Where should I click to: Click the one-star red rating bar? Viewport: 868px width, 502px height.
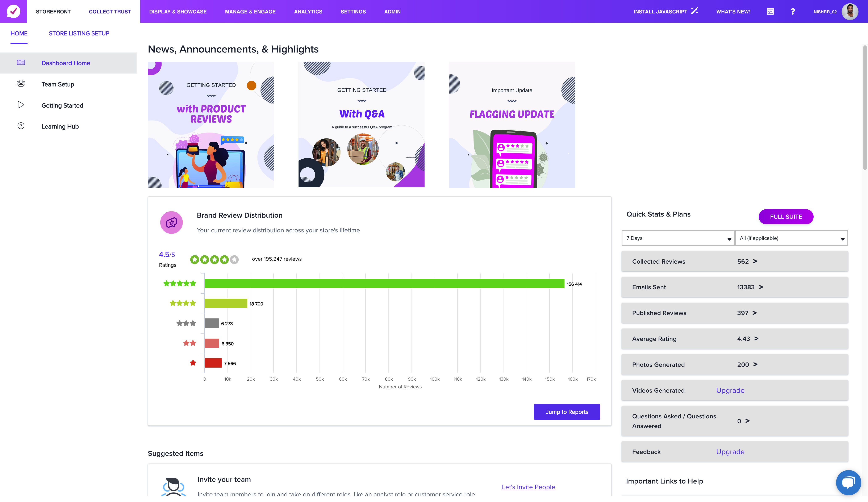213,363
